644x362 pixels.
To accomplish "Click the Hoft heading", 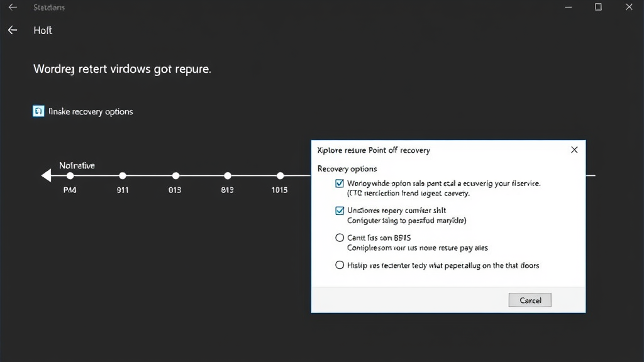I will click(43, 30).
